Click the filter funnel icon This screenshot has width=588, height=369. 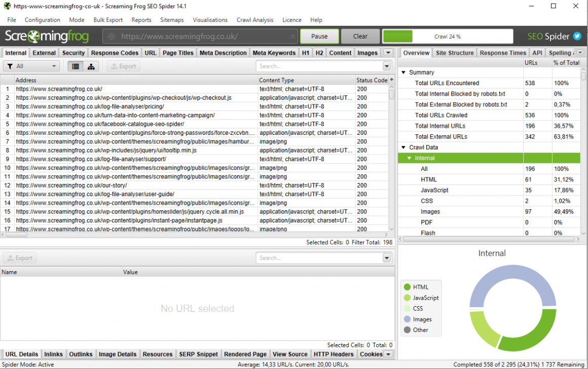click(10, 66)
